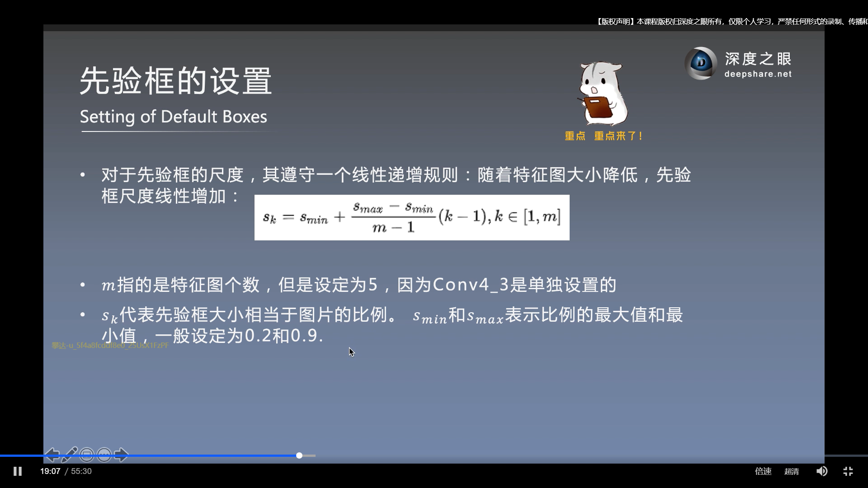Image resolution: width=868 pixels, height=488 pixels.
Task: Open the 超清 video quality menu
Action: [791, 471]
